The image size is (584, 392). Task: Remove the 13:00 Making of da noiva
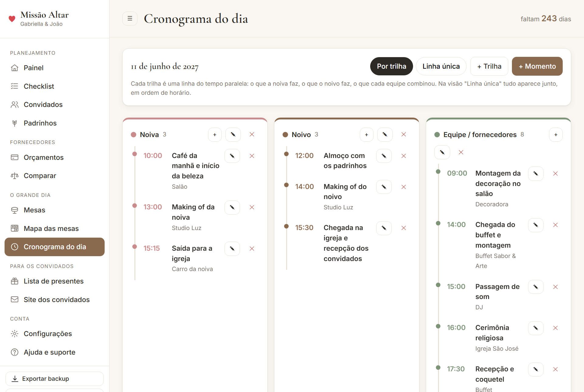(x=252, y=207)
